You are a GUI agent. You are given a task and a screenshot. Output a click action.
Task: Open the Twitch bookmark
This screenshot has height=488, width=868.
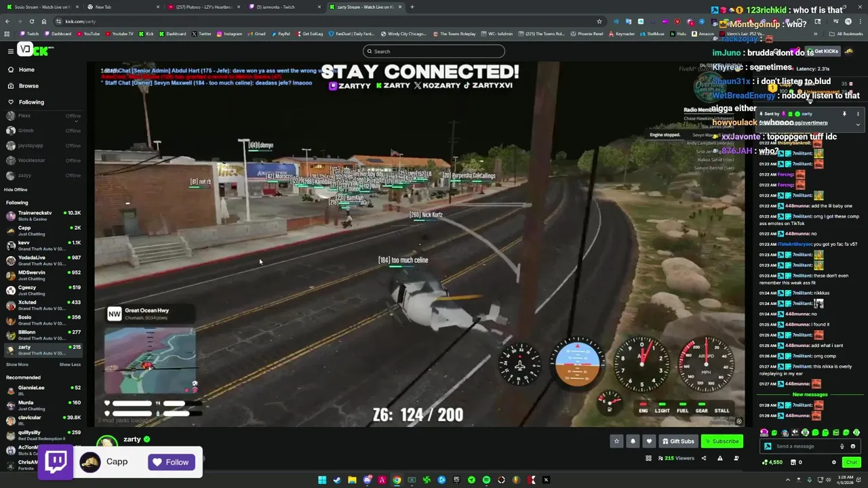click(30, 34)
